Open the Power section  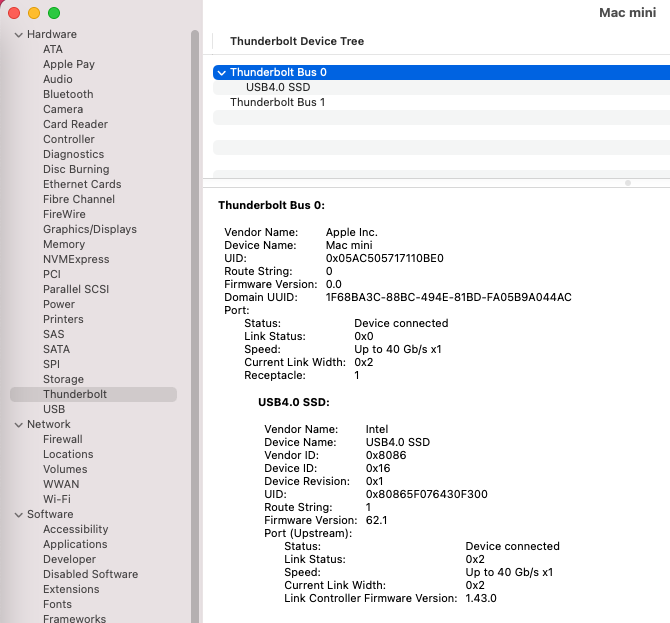pos(59,304)
